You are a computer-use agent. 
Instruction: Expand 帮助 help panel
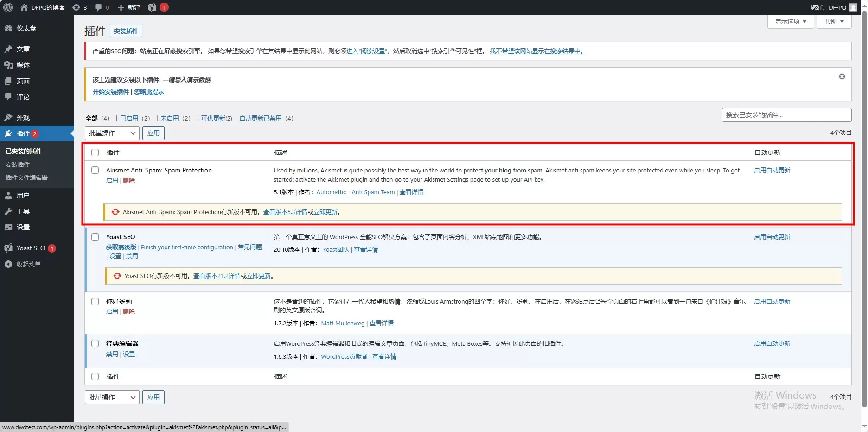[834, 21]
